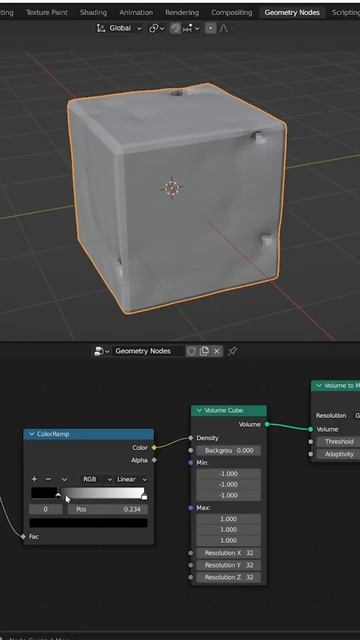Click the Adaptivity field

[338, 454]
